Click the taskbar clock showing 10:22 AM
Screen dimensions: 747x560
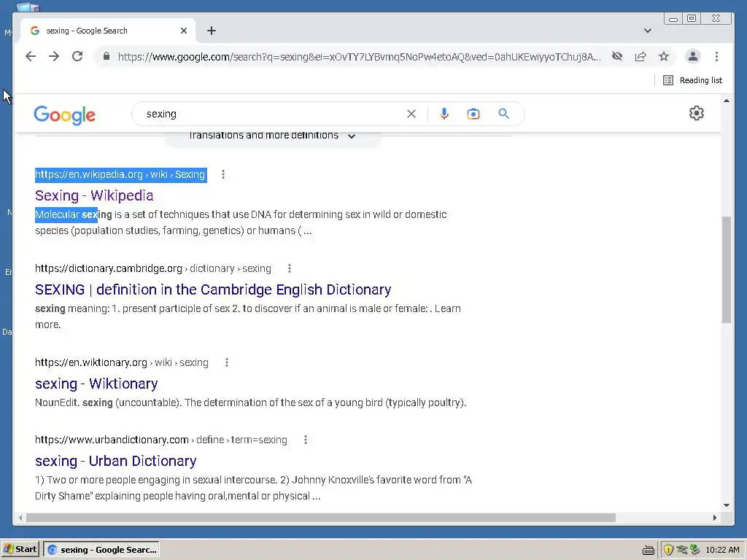point(722,550)
